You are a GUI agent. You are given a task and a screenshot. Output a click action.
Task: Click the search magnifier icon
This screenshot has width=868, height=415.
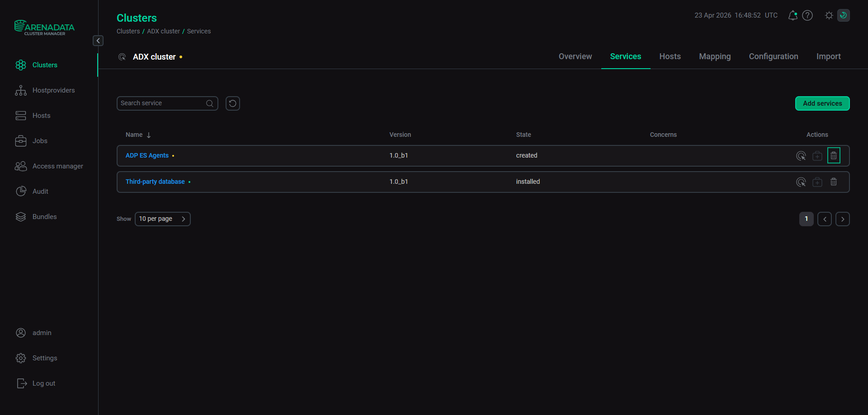coord(210,103)
